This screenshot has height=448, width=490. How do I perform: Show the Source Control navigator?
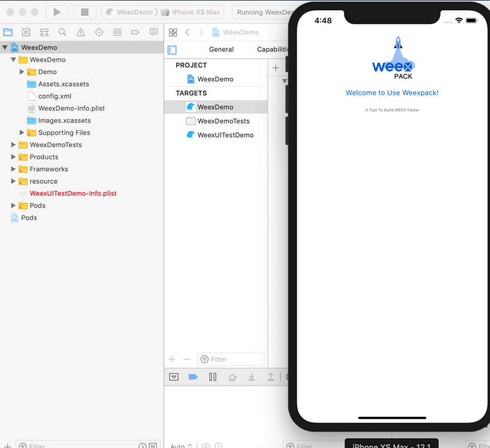coord(26,32)
